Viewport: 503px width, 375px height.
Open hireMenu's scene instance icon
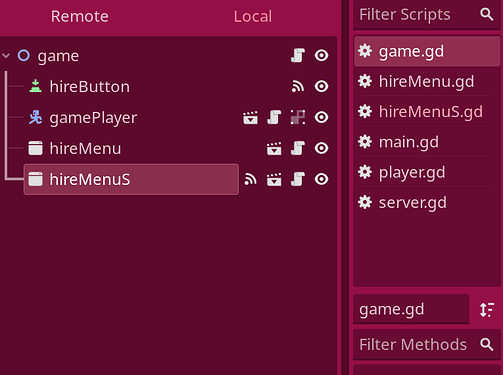pos(274,148)
